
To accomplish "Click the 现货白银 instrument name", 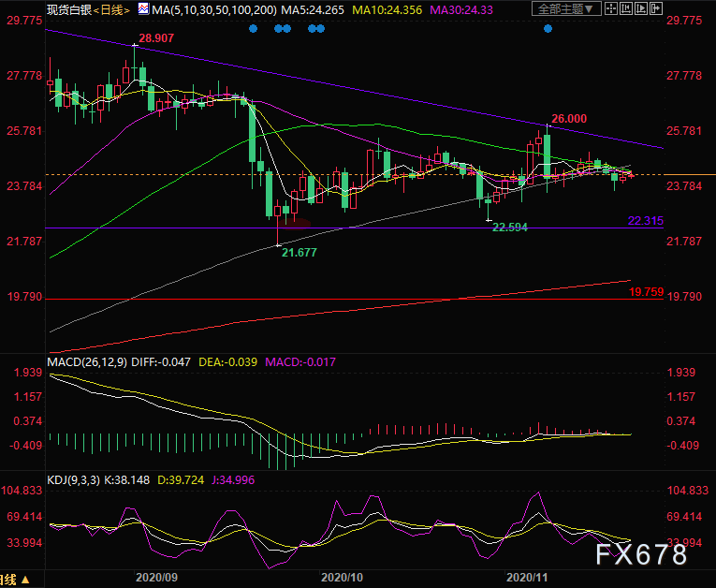I will point(69,9).
